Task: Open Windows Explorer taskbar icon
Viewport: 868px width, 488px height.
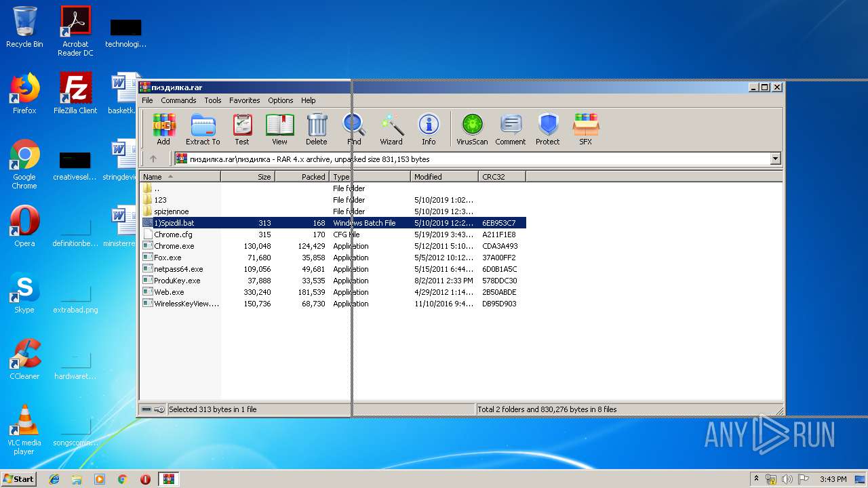Action: tap(77, 479)
